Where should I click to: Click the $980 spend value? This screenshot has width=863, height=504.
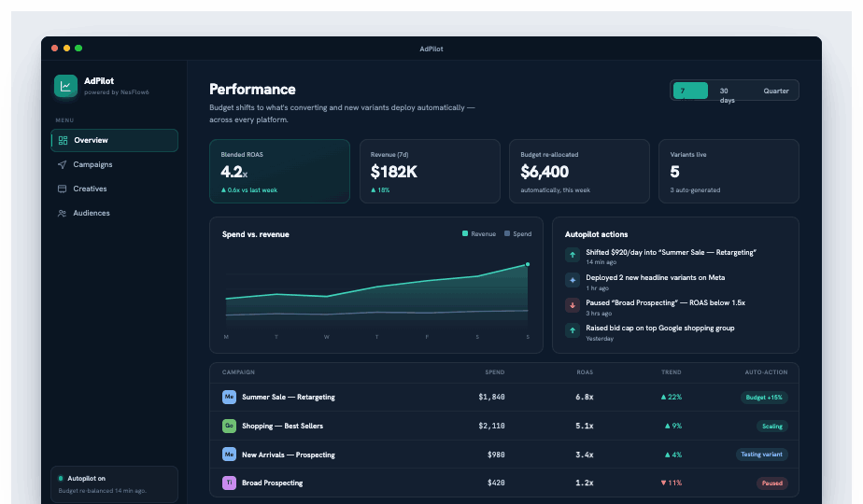point(496,455)
